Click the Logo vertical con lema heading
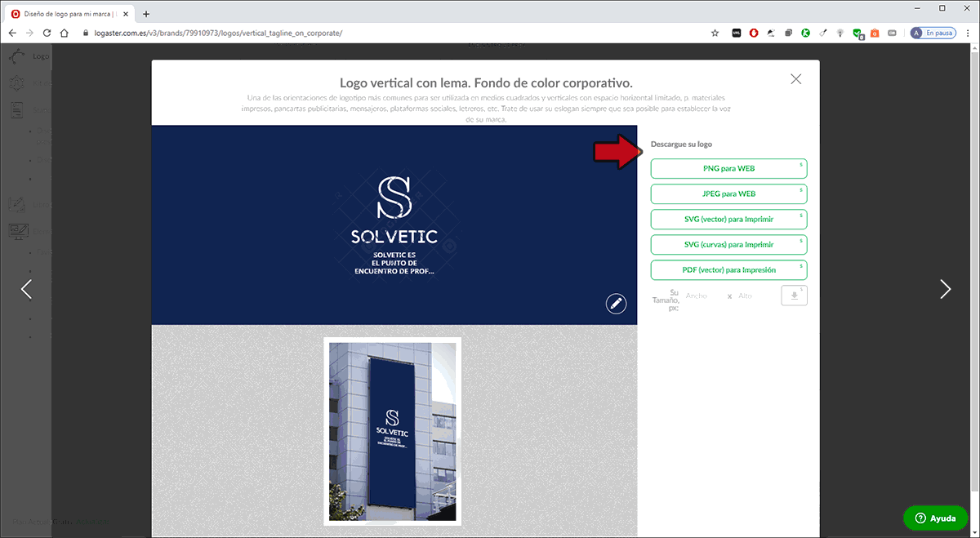This screenshot has width=980, height=538. coord(486,83)
